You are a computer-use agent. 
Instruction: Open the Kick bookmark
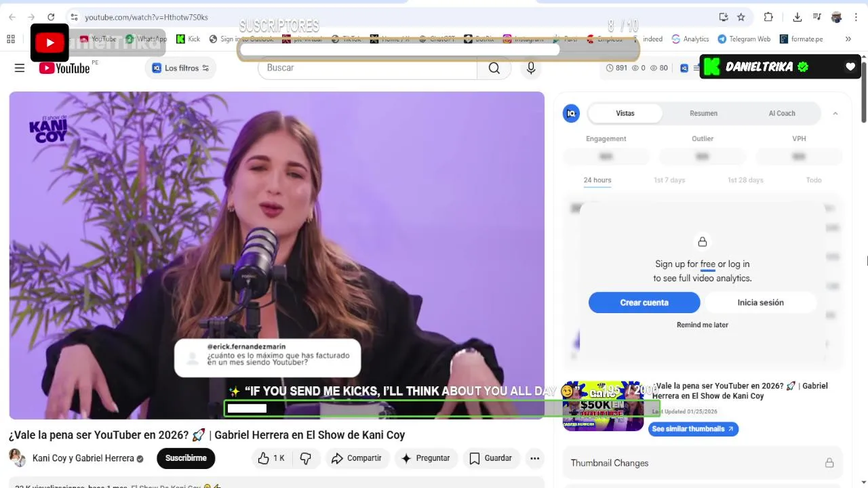coord(188,39)
